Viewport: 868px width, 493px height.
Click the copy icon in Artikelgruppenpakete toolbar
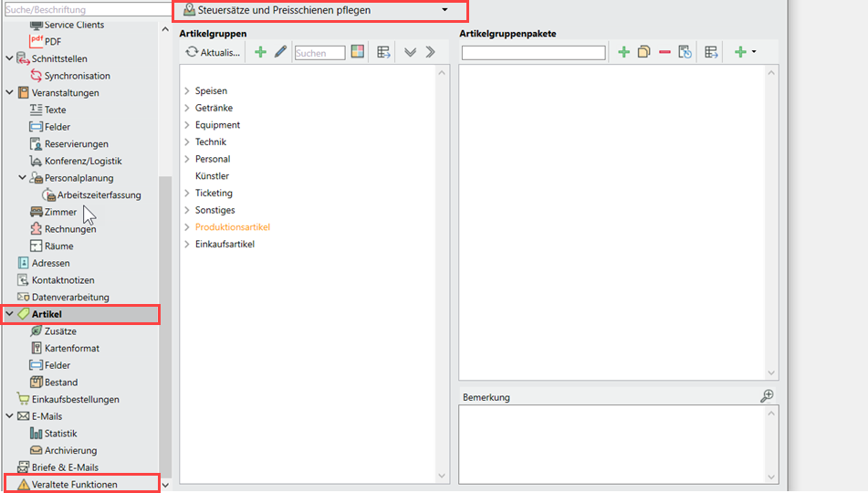point(644,53)
